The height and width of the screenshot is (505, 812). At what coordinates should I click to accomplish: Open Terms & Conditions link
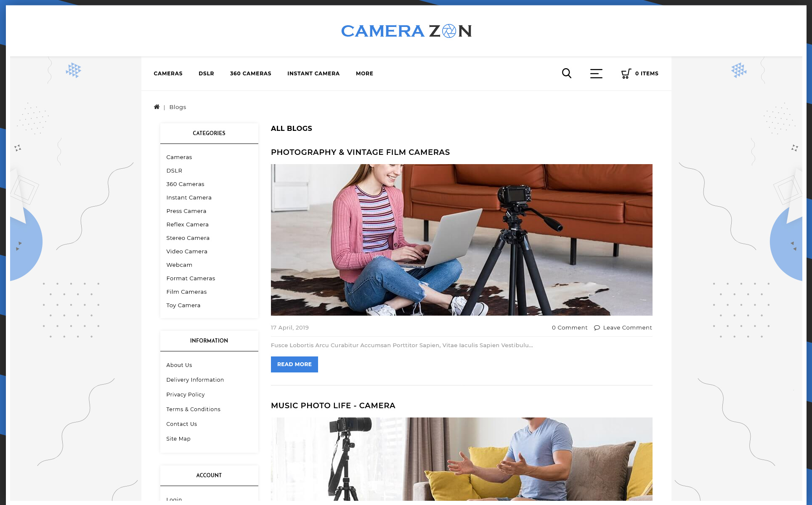193,409
